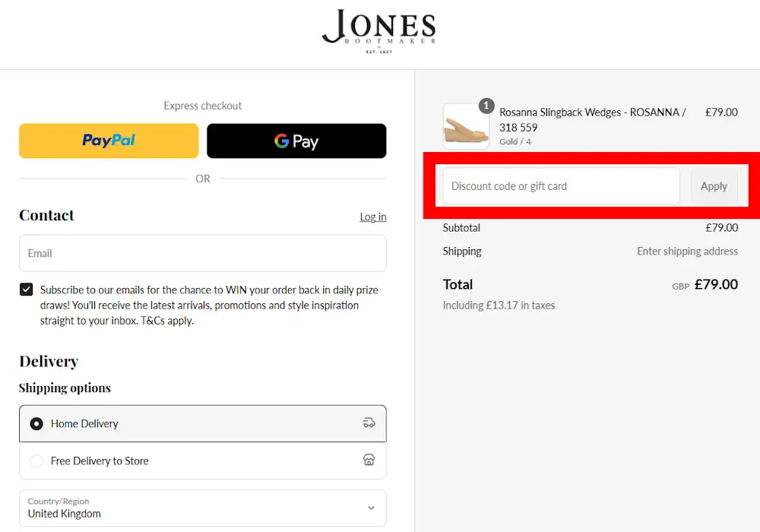This screenshot has height=532, width=760.
Task: Click the Express checkout heading area
Action: coord(203,106)
